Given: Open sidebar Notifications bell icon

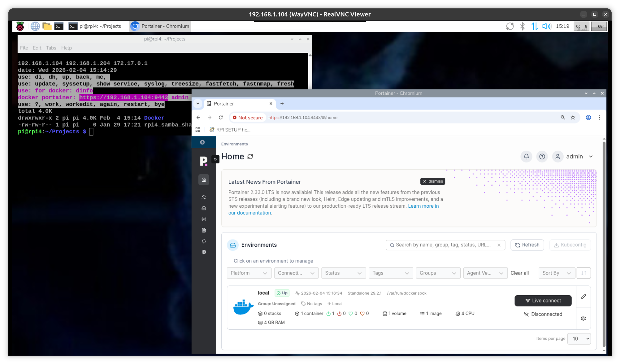Looking at the screenshot, I should point(204,241).
